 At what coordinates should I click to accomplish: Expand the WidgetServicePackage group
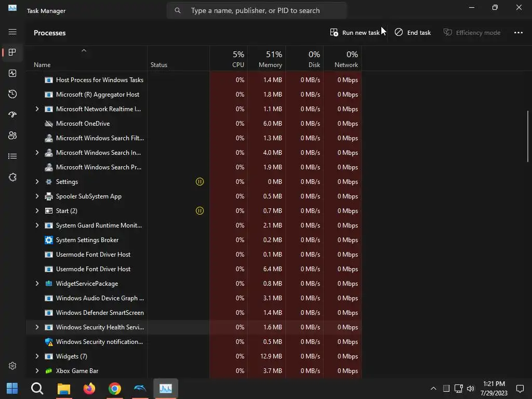37,283
